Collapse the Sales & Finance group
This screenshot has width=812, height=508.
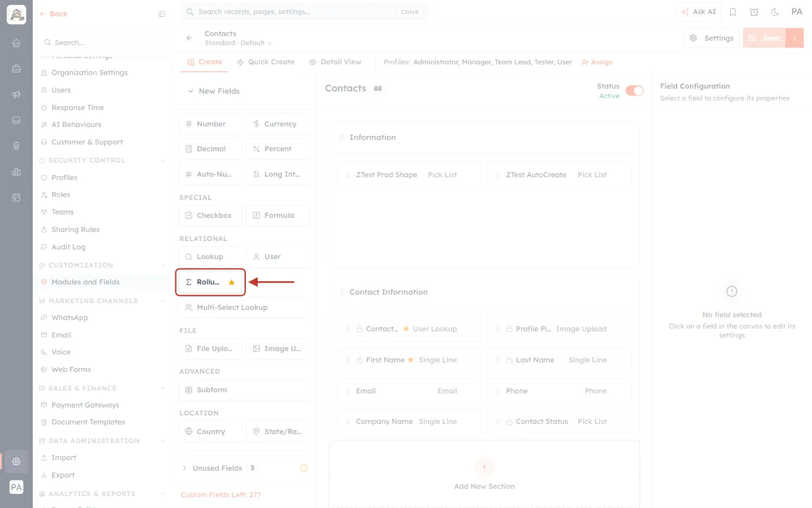point(163,388)
